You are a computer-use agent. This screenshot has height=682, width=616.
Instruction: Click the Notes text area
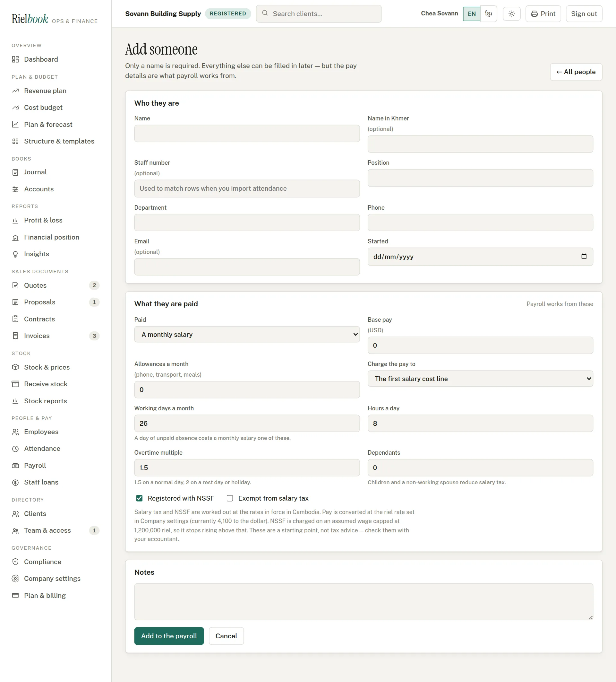[x=364, y=602]
